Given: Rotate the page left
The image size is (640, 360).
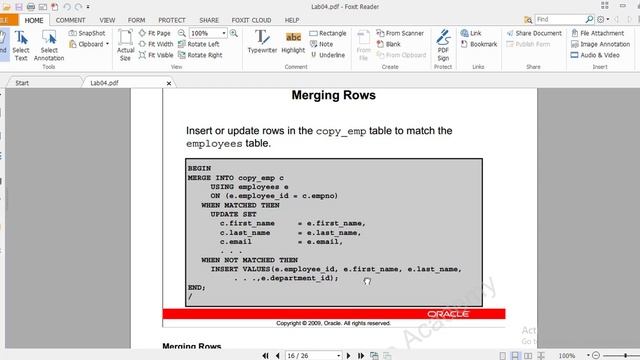Looking at the screenshot, I should coord(199,44).
